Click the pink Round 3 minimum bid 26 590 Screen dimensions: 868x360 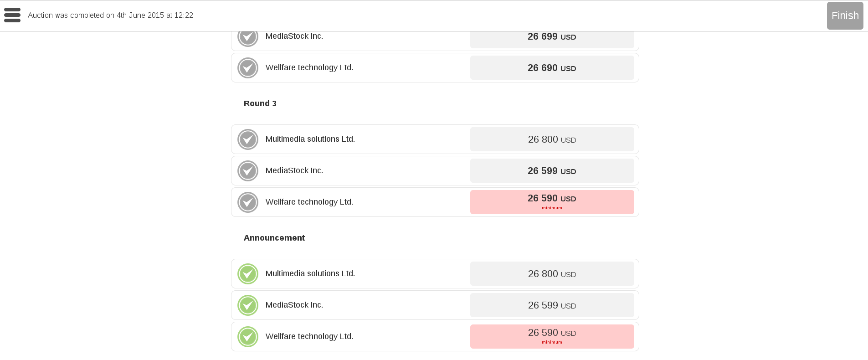click(x=552, y=202)
